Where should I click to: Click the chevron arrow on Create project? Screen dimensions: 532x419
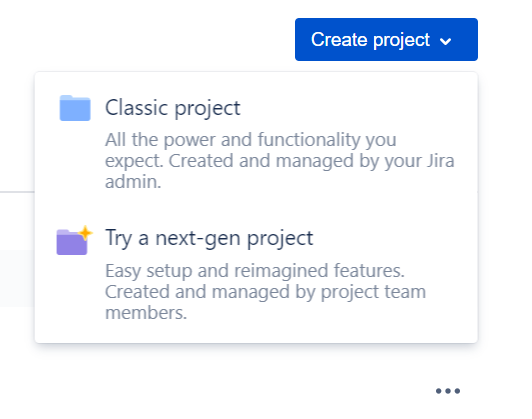tap(445, 41)
